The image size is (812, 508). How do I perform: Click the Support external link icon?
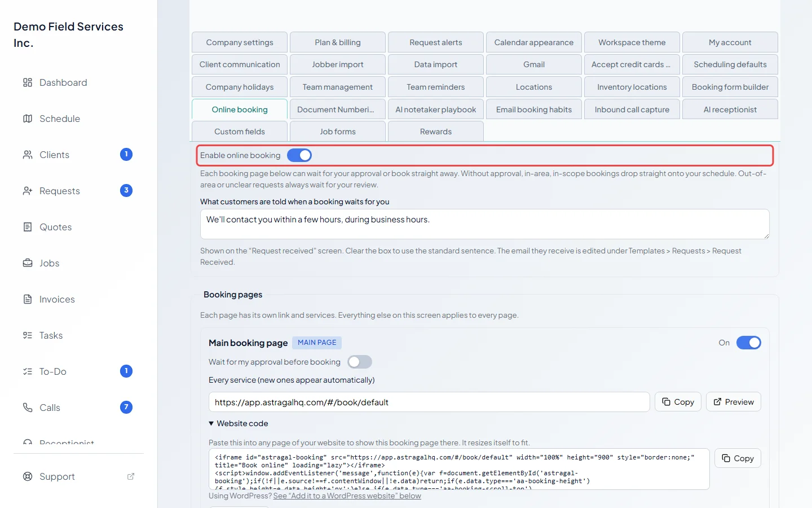click(131, 476)
